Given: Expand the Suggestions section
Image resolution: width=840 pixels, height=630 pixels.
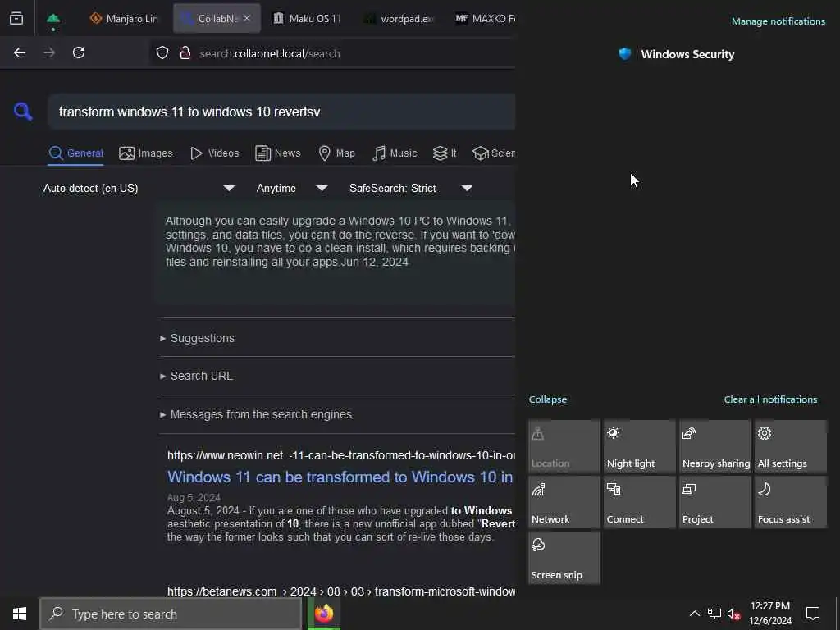Looking at the screenshot, I should (x=197, y=338).
